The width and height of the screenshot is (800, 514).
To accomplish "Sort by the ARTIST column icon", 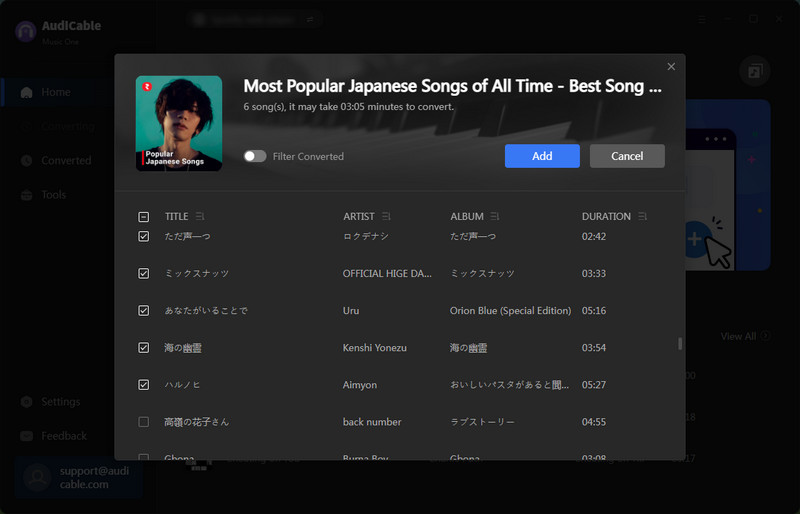I will pyautogui.click(x=386, y=216).
